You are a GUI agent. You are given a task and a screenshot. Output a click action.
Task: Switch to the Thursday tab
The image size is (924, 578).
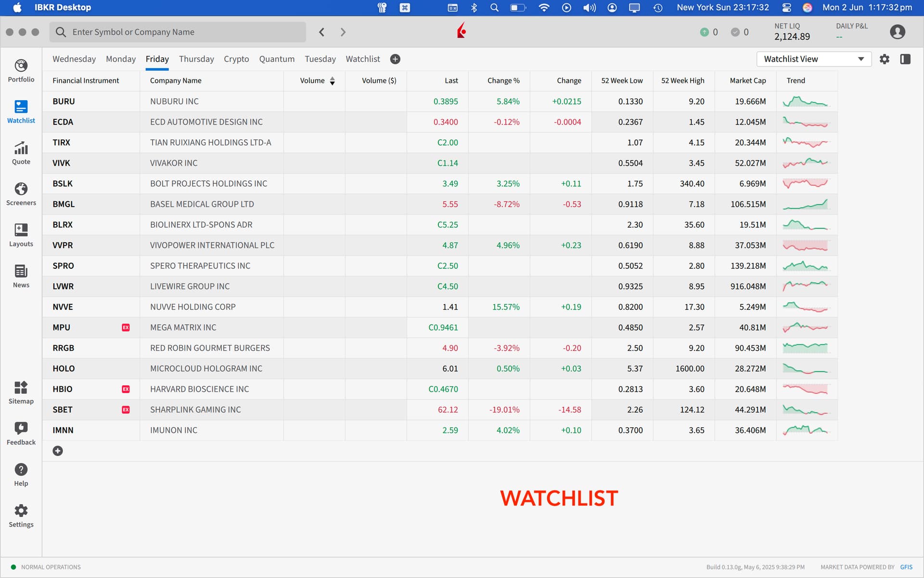point(196,59)
